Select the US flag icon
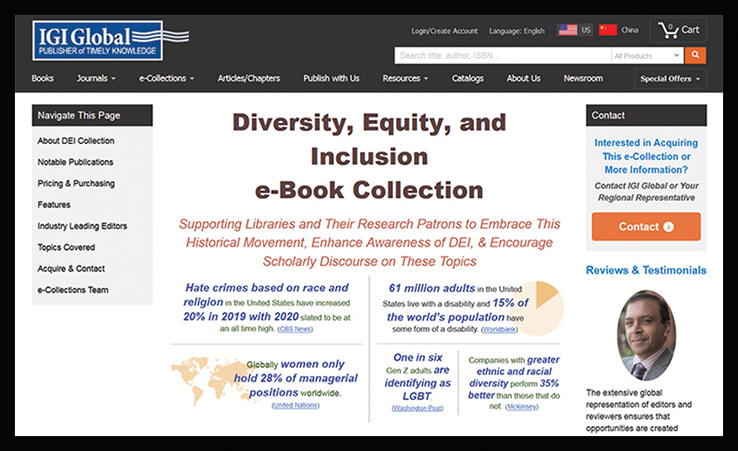This screenshot has width=738, height=451. point(568,30)
